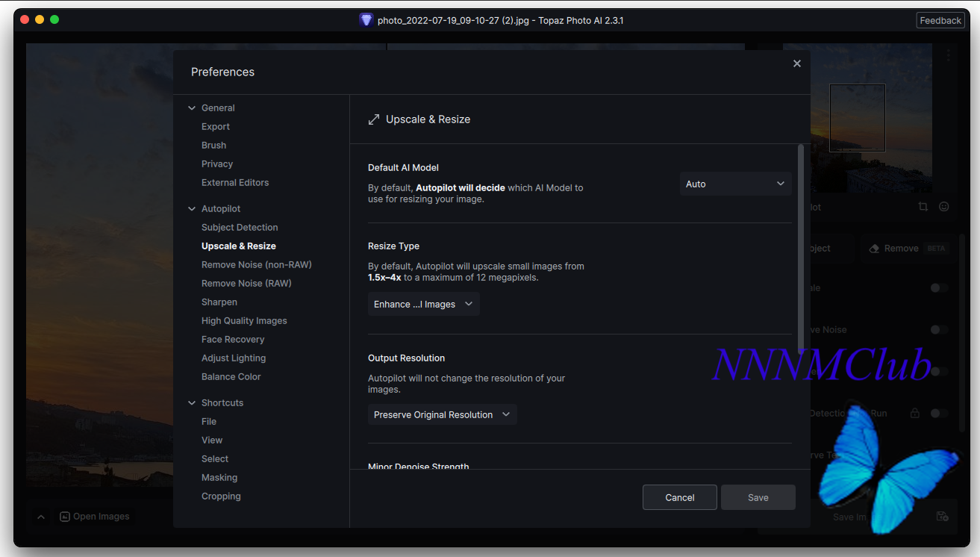Toggle the switch beside the lock icon
The width and height of the screenshot is (980, 557).
[939, 413]
